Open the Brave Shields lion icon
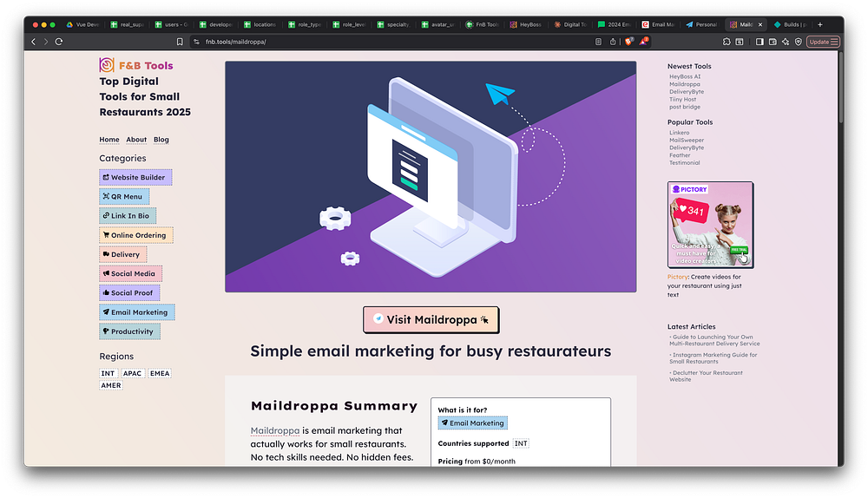868x498 pixels. [x=628, y=42]
